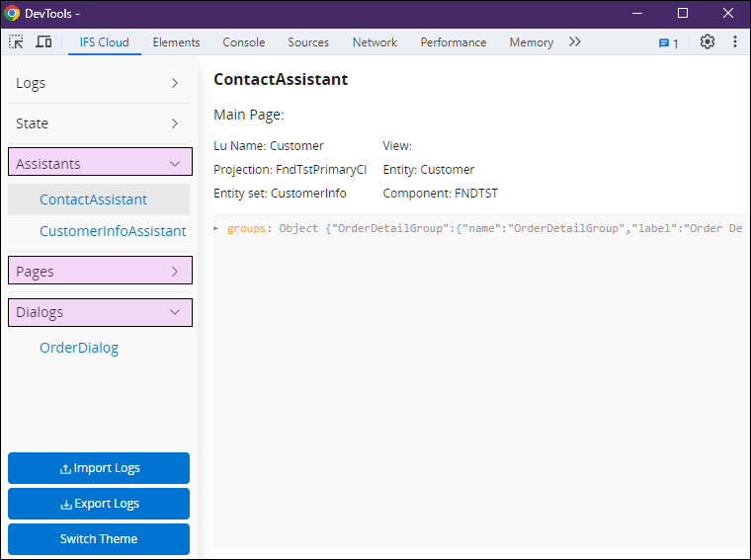Image resolution: width=751 pixels, height=560 pixels.
Task: Click the inspect element picker icon
Action: click(x=17, y=42)
